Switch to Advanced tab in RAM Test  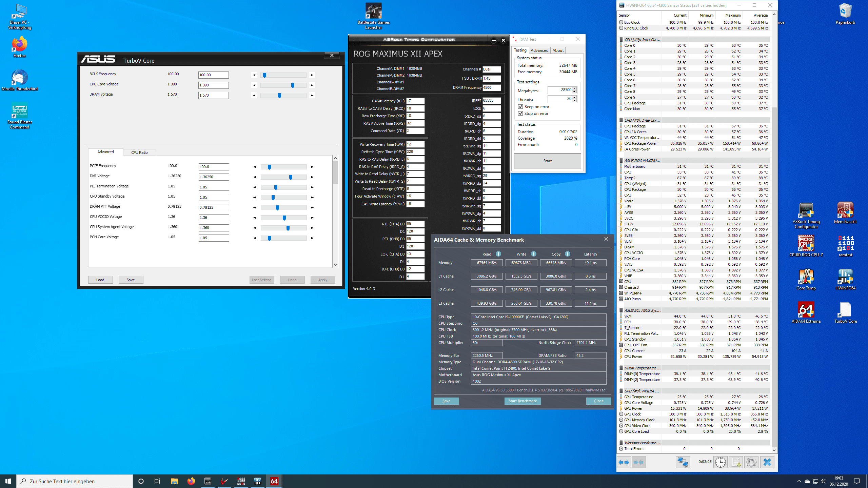(x=539, y=50)
